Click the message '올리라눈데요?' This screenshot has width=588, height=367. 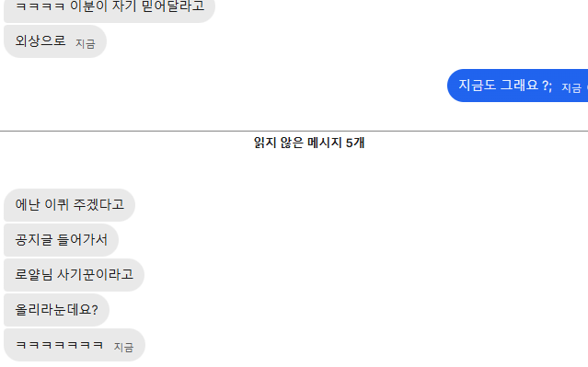56,310
